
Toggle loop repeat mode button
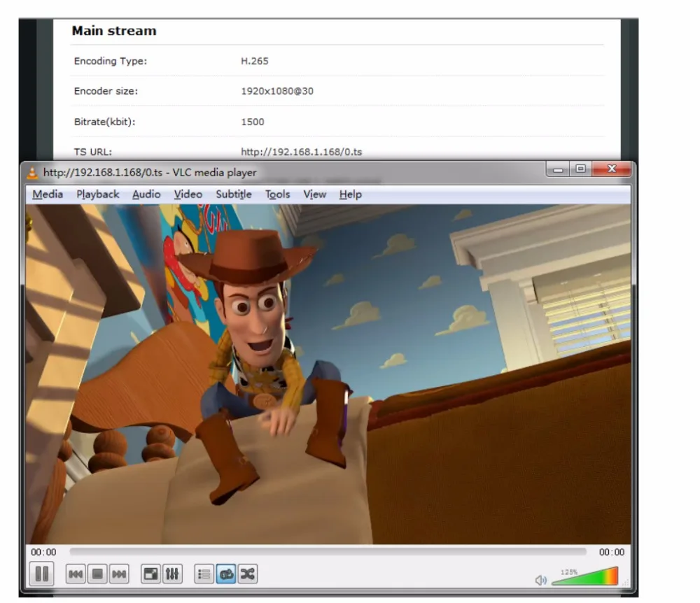pos(226,574)
